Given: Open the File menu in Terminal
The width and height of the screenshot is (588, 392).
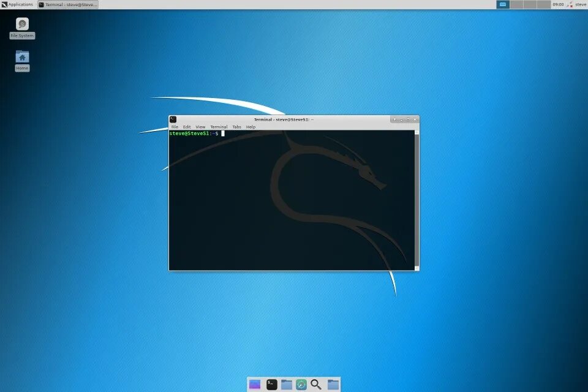Looking at the screenshot, I should (x=175, y=127).
